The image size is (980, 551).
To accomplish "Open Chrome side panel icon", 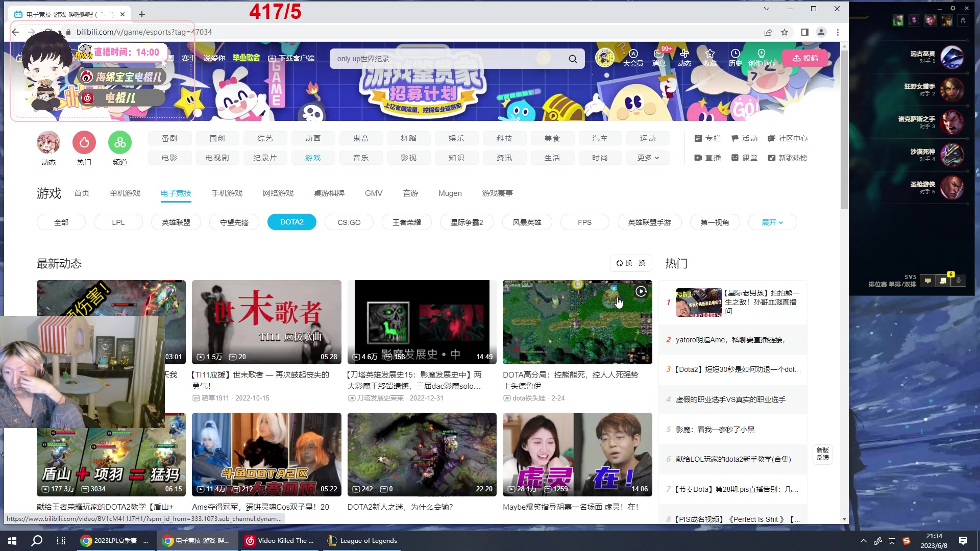I will point(805,32).
